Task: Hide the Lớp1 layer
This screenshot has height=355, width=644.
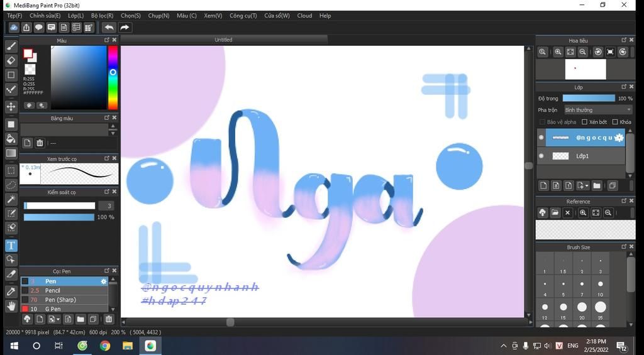Action: click(x=541, y=156)
